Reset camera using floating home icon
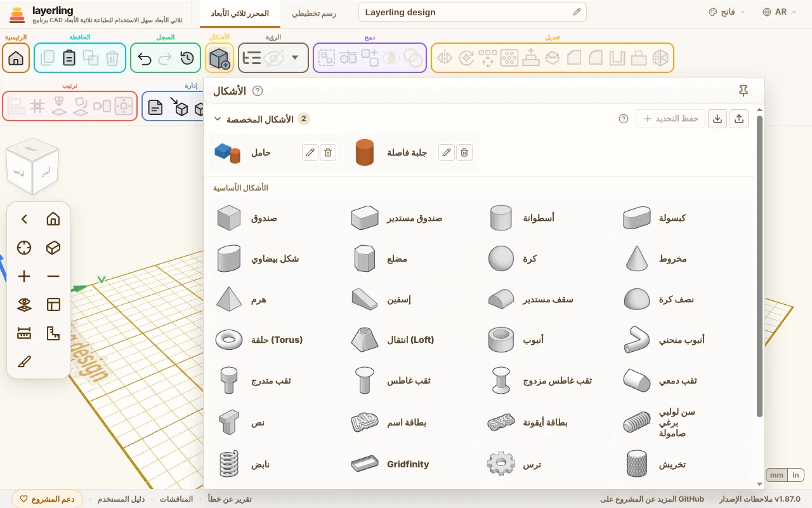This screenshot has width=812, height=508. click(x=53, y=219)
